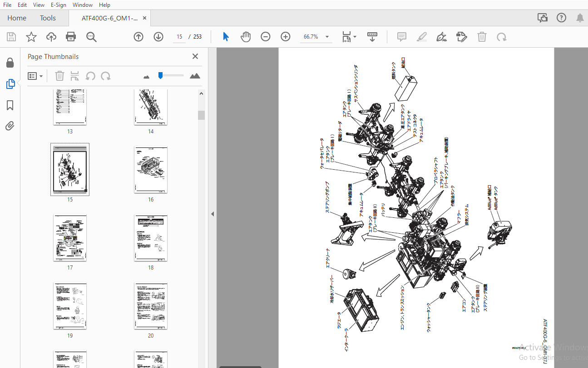Close the Page Thumbnails panel
The height and width of the screenshot is (368, 588).
(x=195, y=56)
